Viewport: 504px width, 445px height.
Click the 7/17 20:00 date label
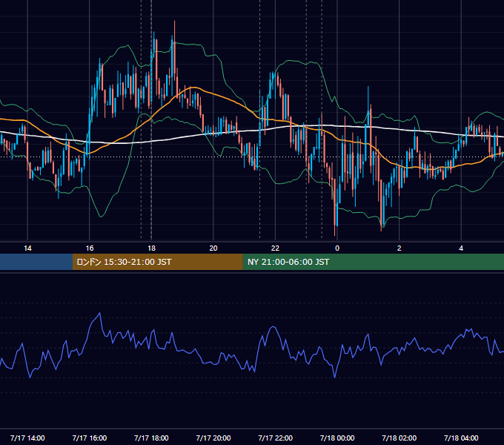[x=213, y=438]
